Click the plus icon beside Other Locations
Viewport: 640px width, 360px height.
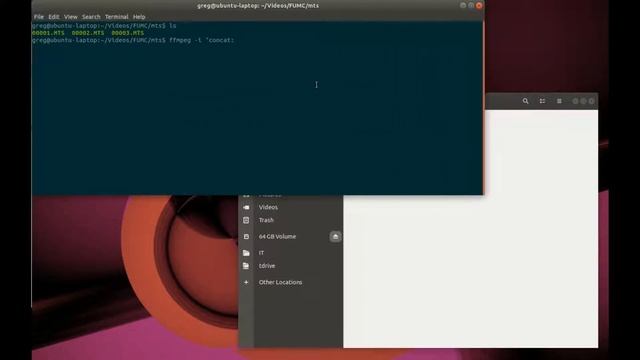246,282
